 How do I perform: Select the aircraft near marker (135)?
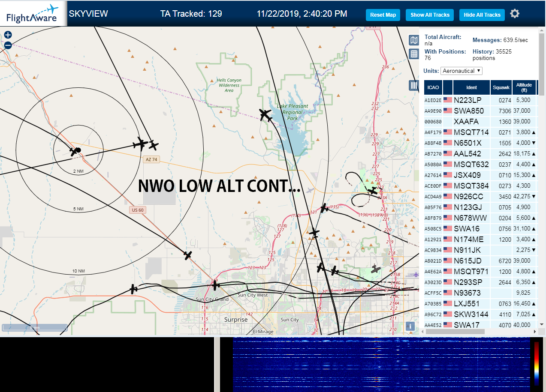pyautogui.click(x=325, y=208)
